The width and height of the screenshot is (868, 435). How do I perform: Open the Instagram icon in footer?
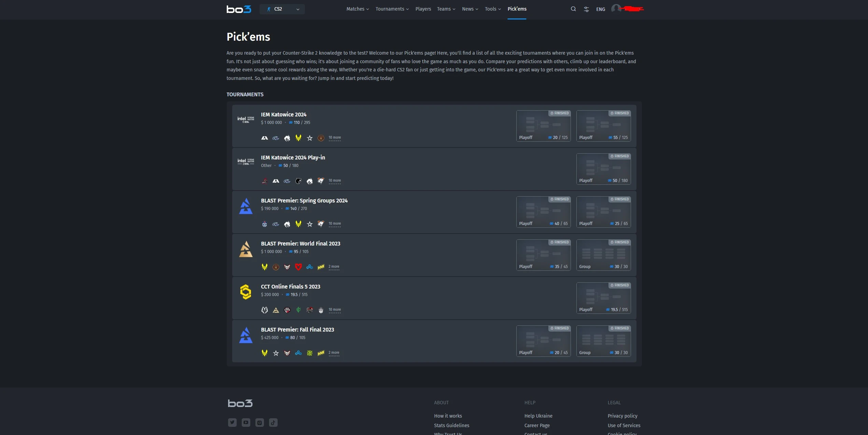coord(260,423)
